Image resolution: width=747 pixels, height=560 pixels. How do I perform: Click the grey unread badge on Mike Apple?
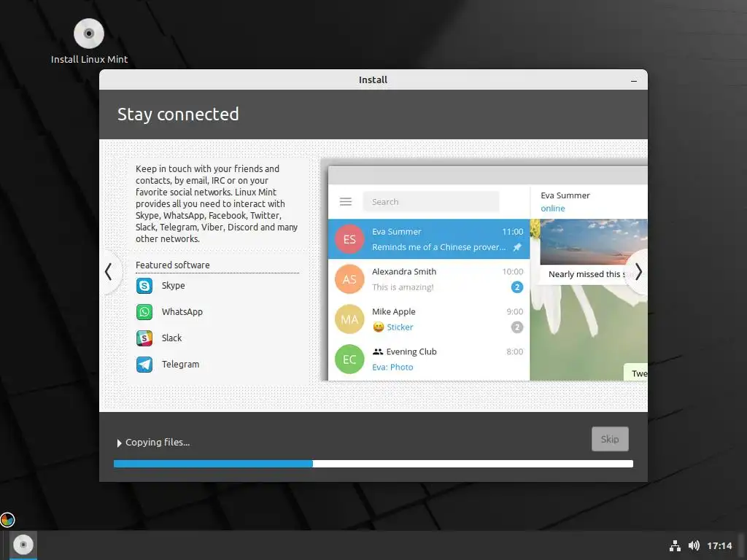tap(517, 327)
